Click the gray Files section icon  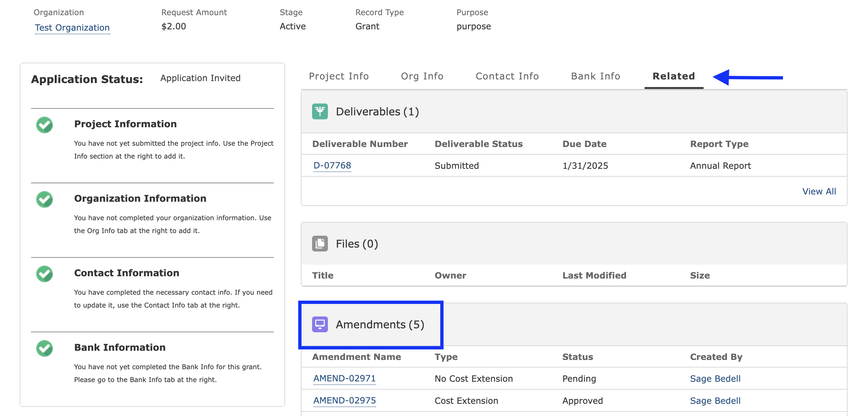[x=320, y=244]
